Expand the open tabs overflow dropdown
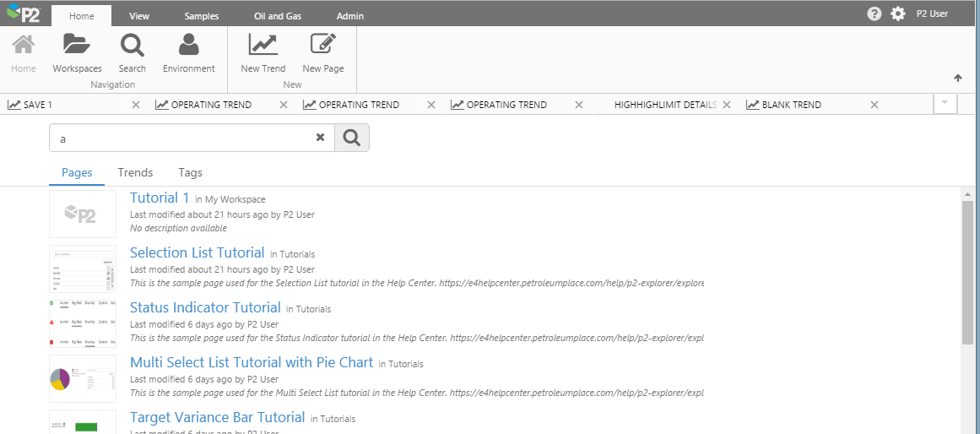The height and width of the screenshot is (434, 980). pyautogui.click(x=945, y=103)
